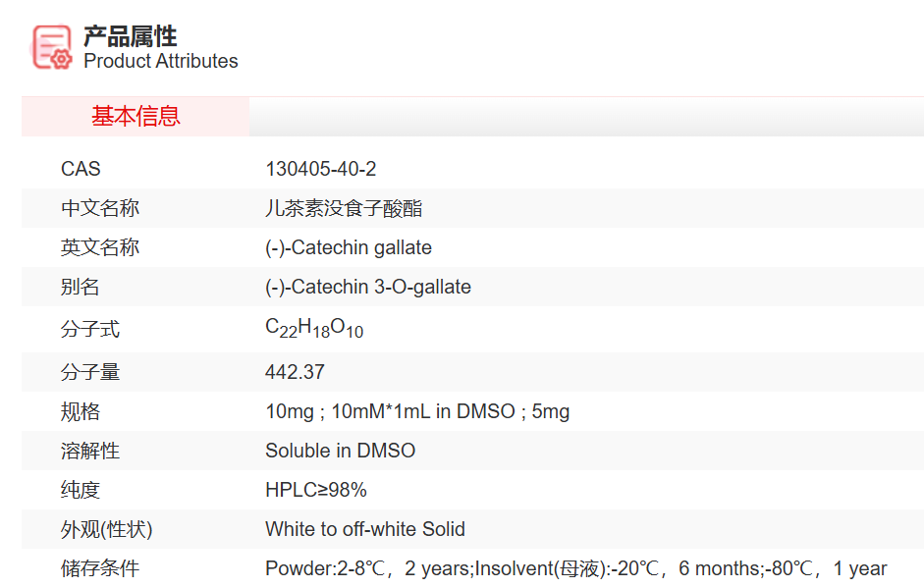
Task: Click the molecular formula C22H18O10
Action: coord(314,329)
